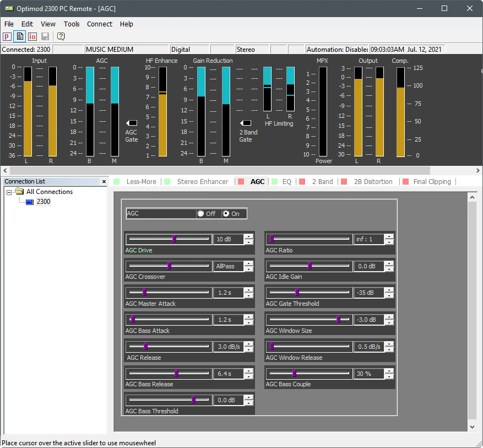Decrease AGC Window Size with down arrow

tap(389, 322)
